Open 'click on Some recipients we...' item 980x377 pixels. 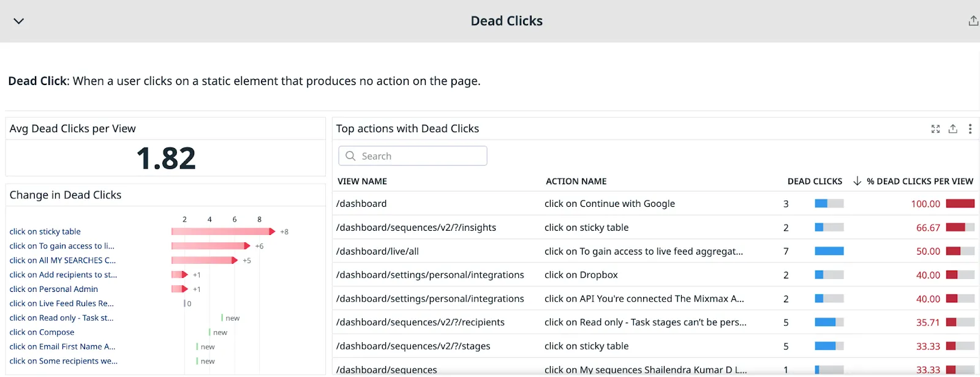click(x=63, y=361)
